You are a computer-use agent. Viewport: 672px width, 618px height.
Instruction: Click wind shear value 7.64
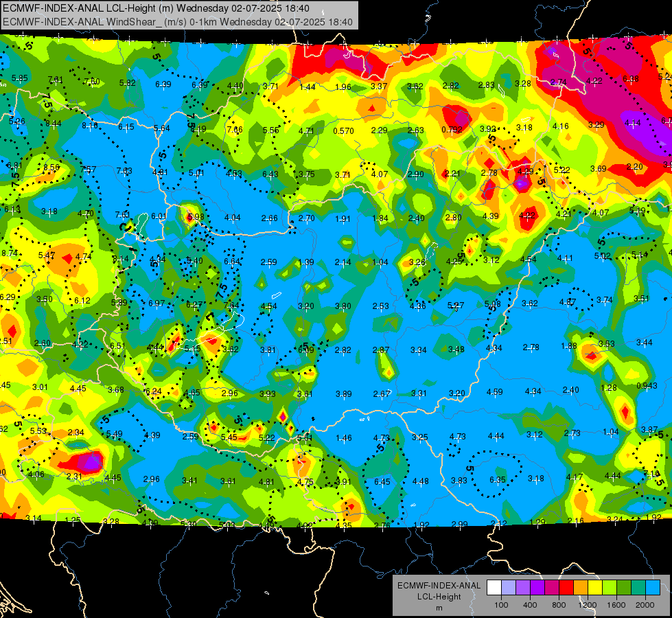click(x=231, y=306)
